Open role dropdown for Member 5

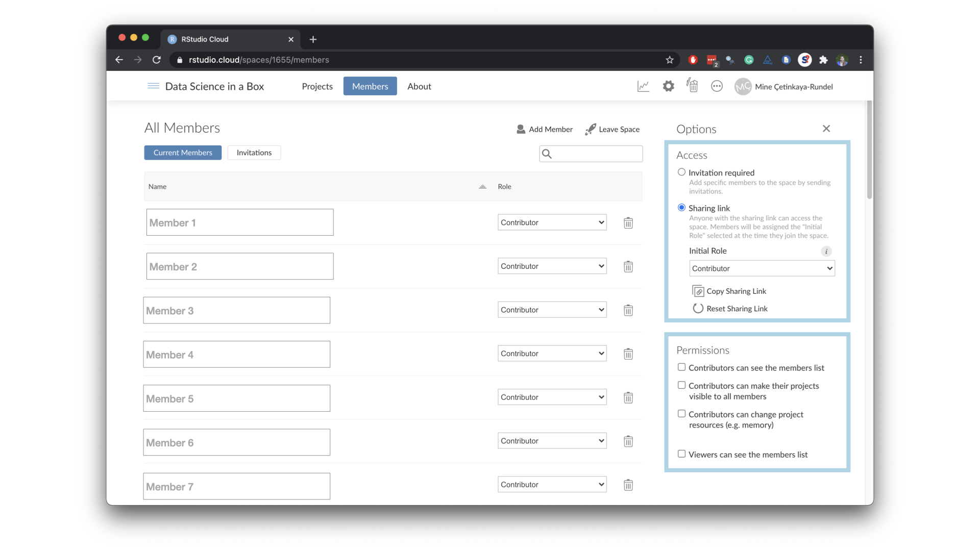point(552,397)
